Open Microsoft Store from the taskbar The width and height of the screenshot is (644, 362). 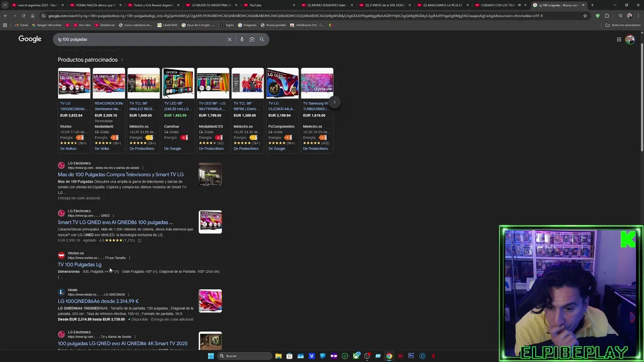[x=289, y=356]
